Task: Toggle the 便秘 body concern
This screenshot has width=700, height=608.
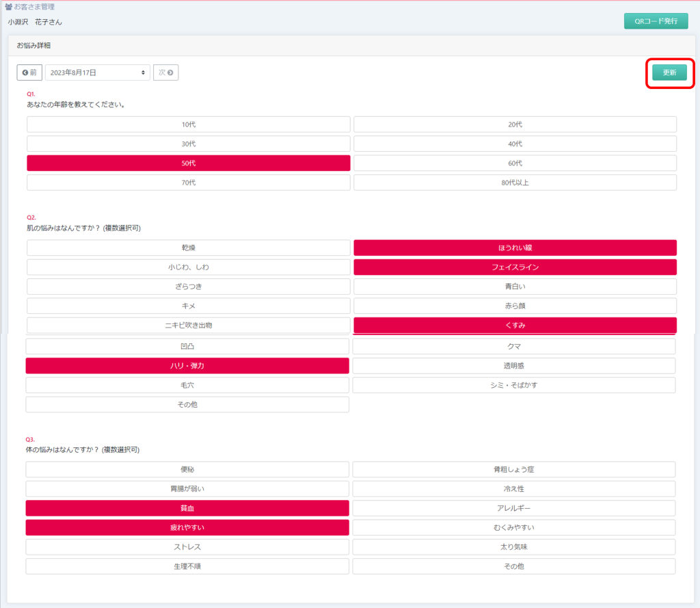Action: click(x=187, y=470)
